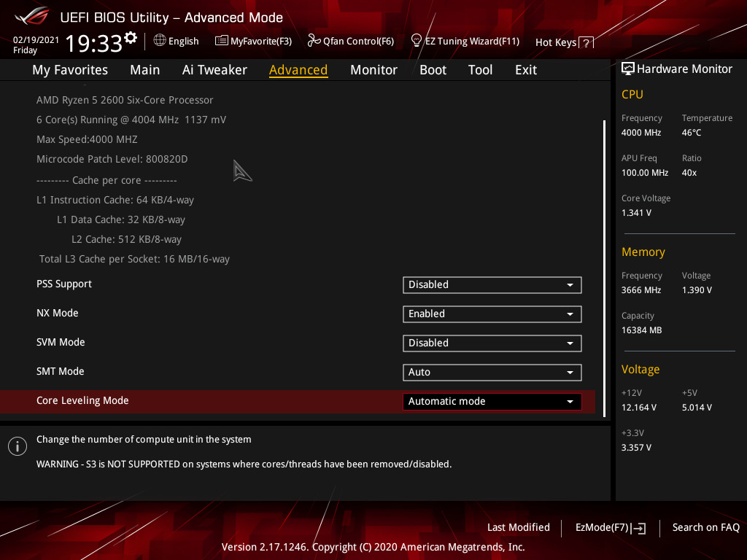Click +3.3V reading 3.357 V
Image resolution: width=747 pixels, height=560 pixels.
(636, 448)
